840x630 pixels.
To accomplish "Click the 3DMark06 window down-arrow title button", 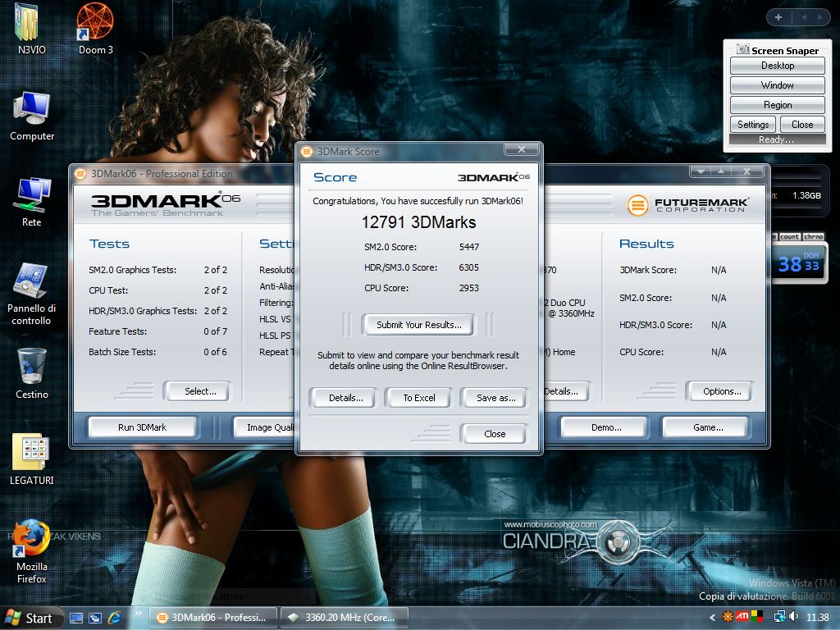I will pyautogui.click(x=701, y=171).
